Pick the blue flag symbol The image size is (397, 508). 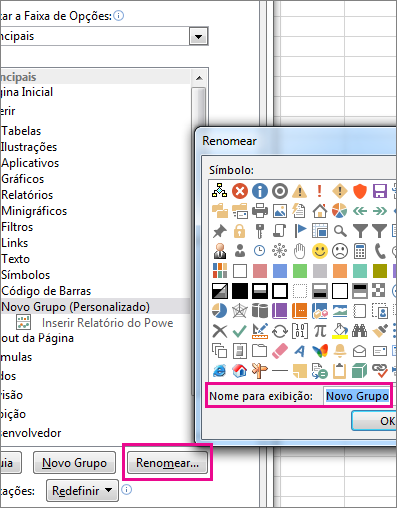pyautogui.click(x=300, y=231)
